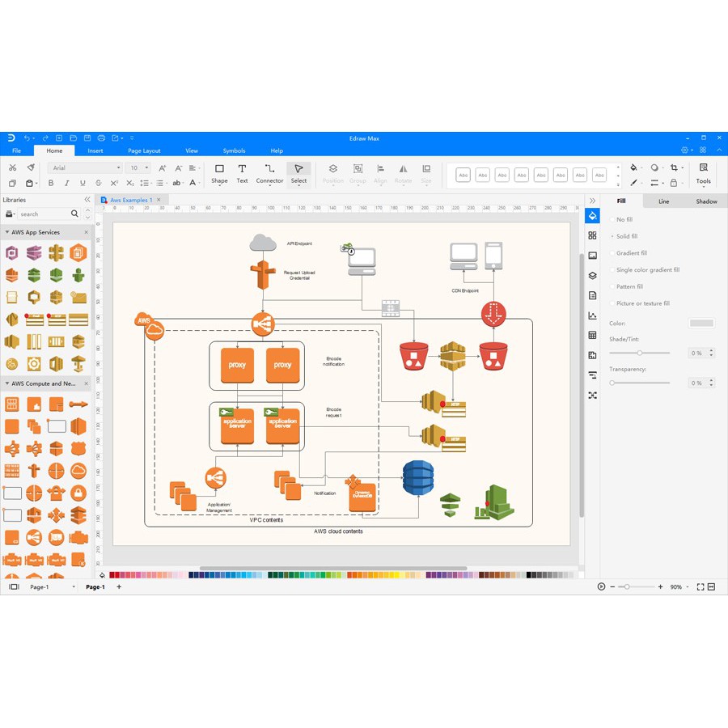Click the New document icon in title bar
The width and height of the screenshot is (728, 728).
(x=59, y=138)
